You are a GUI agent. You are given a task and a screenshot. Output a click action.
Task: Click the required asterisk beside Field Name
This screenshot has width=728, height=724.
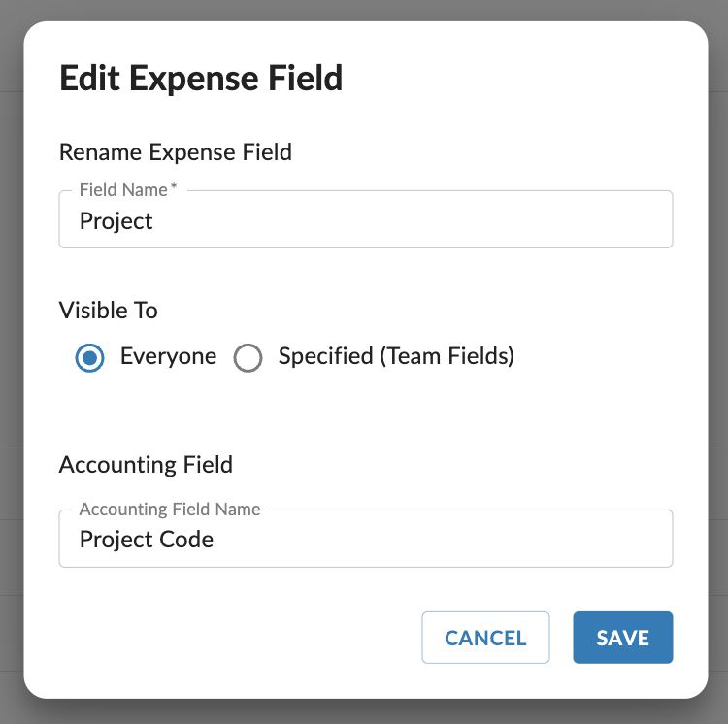[x=174, y=185]
